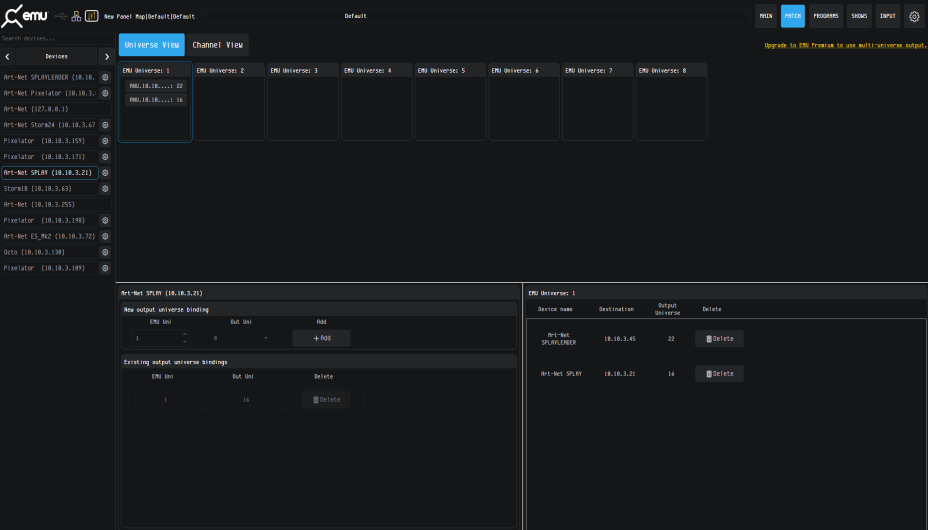The height and width of the screenshot is (530, 928).
Task: Select the highlighted fader panel icon
Action: pos(92,16)
